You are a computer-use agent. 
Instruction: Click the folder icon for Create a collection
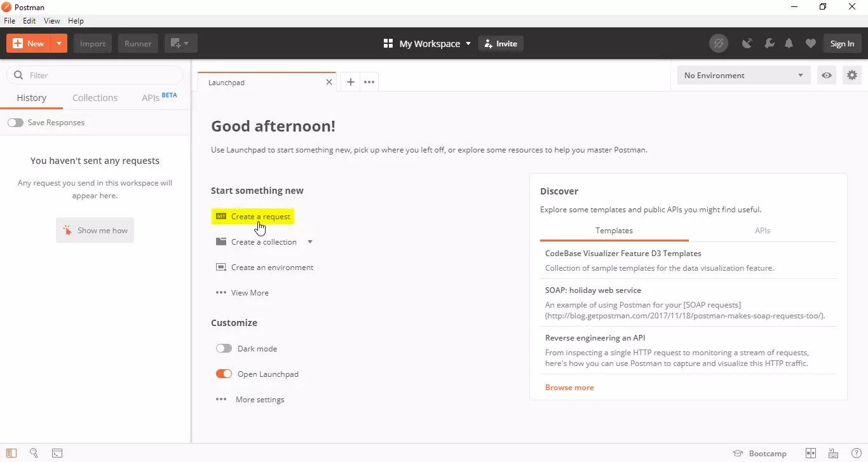pyautogui.click(x=221, y=241)
